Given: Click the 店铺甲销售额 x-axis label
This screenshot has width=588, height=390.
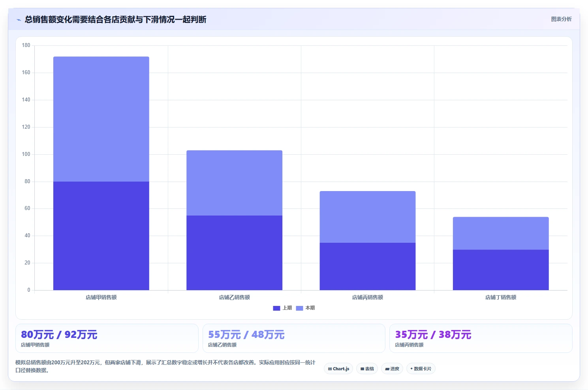Looking at the screenshot, I should [x=101, y=297].
